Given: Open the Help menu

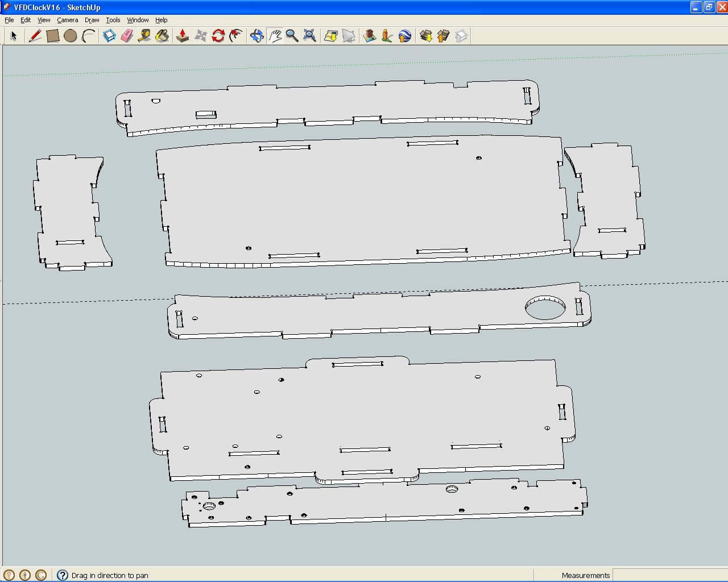Looking at the screenshot, I should pyautogui.click(x=162, y=20).
